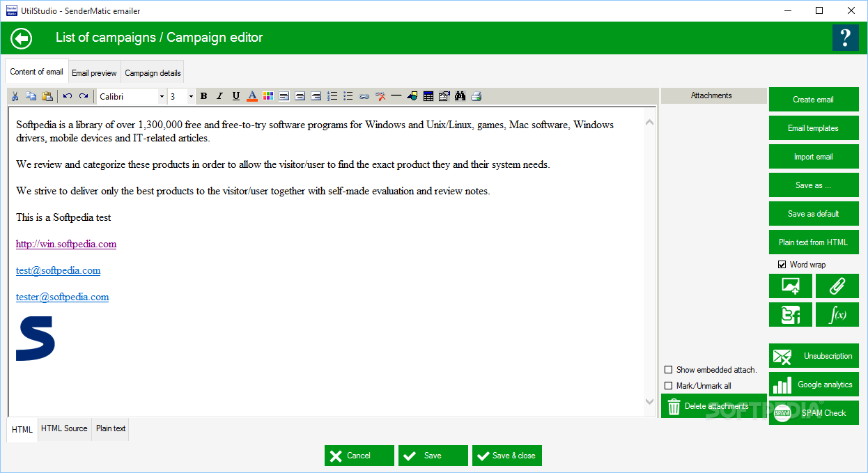Align text to the left
Image resolution: width=868 pixels, height=473 pixels.
click(x=284, y=96)
